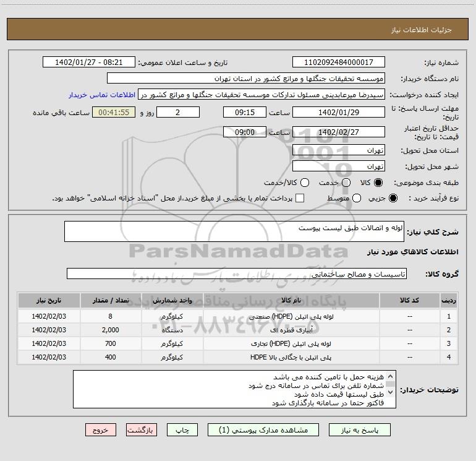Select the متوسط purchase type radio
The width and height of the screenshot is (476, 461).
coord(357,198)
